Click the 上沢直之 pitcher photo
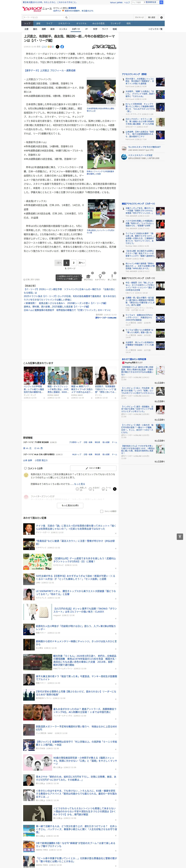Viewport: 186px width, 868px height. tap(101, 92)
